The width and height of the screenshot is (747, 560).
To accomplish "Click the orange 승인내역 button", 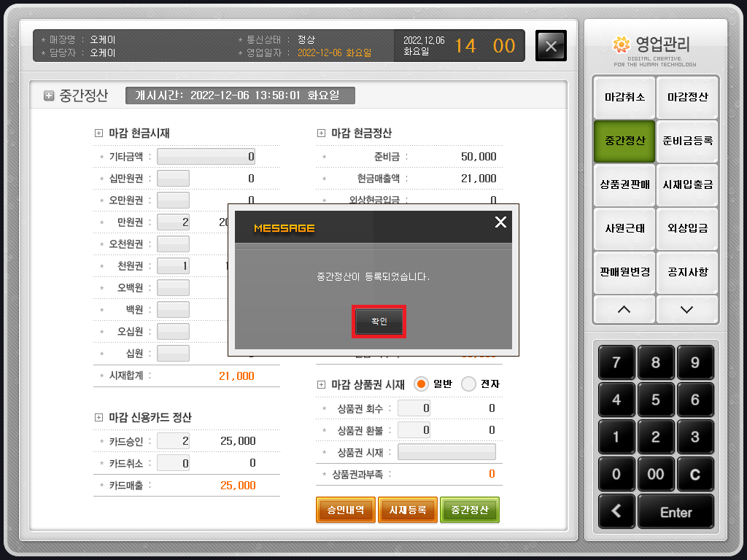I will tap(345, 510).
